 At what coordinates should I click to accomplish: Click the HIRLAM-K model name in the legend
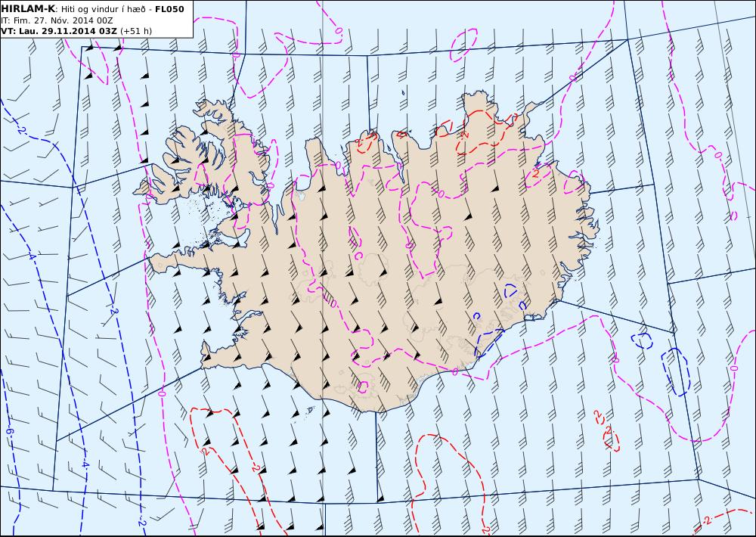[28, 8]
